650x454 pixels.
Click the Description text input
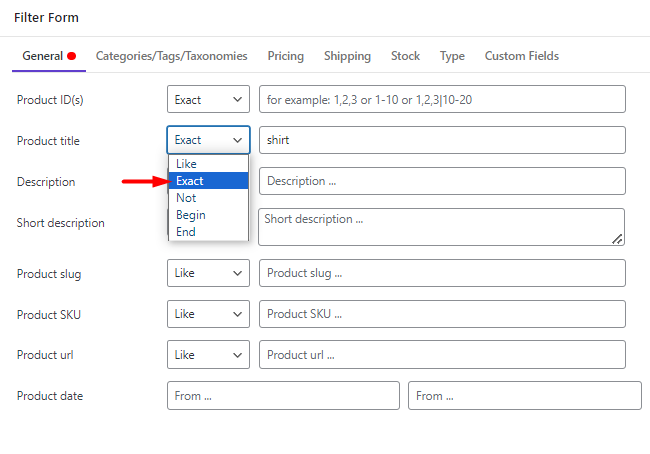442,181
